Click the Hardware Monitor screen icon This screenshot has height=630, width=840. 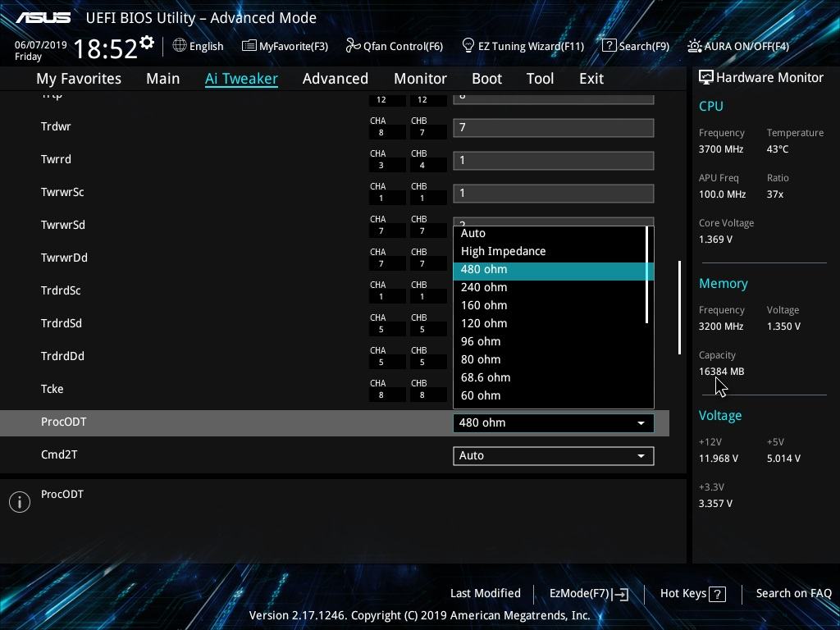706,77
